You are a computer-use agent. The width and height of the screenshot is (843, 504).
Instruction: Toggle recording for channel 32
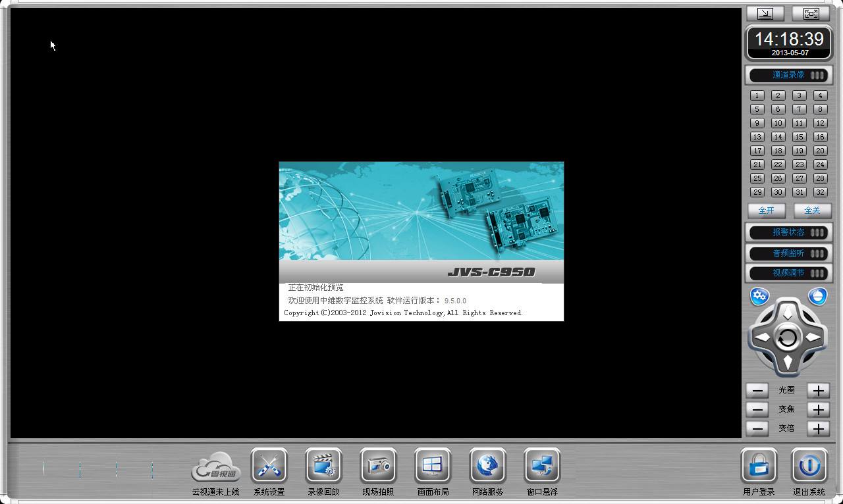[x=820, y=192]
